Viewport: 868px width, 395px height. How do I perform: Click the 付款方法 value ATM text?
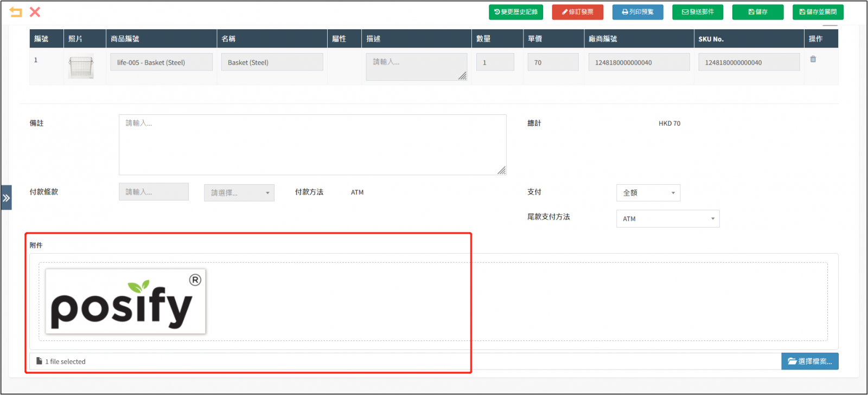(357, 192)
